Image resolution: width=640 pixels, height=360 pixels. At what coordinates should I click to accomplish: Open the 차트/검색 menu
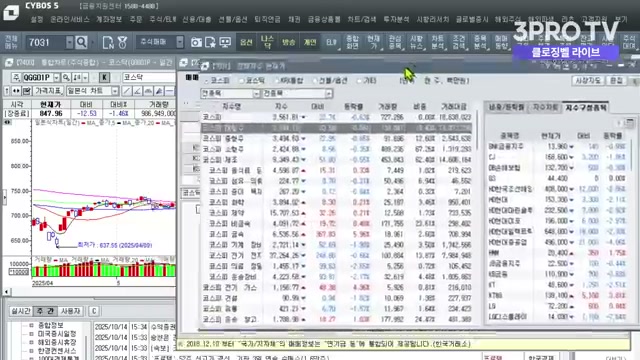(361, 19)
